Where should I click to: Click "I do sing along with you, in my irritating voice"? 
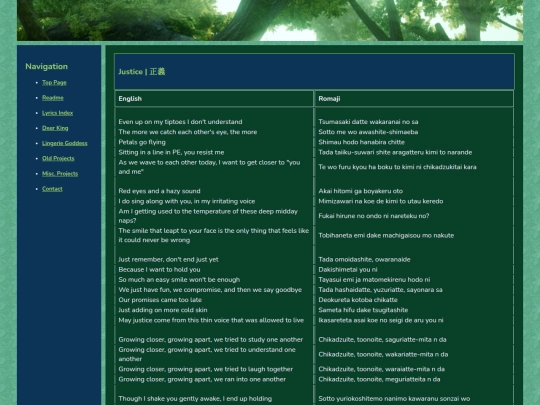pyautogui.click(x=187, y=201)
